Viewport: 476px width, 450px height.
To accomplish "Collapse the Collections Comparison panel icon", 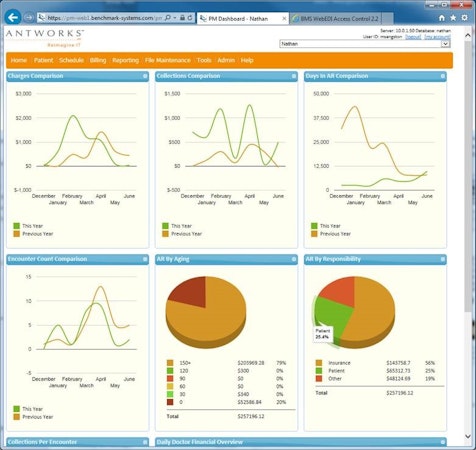I will click(294, 76).
